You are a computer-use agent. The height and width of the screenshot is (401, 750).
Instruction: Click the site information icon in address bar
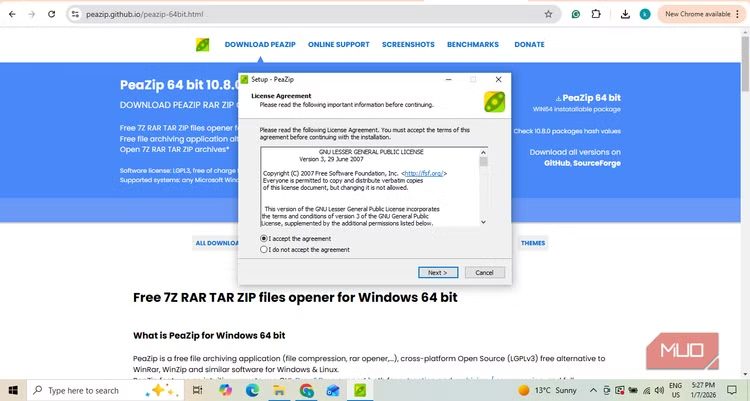[x=76, y=14]
